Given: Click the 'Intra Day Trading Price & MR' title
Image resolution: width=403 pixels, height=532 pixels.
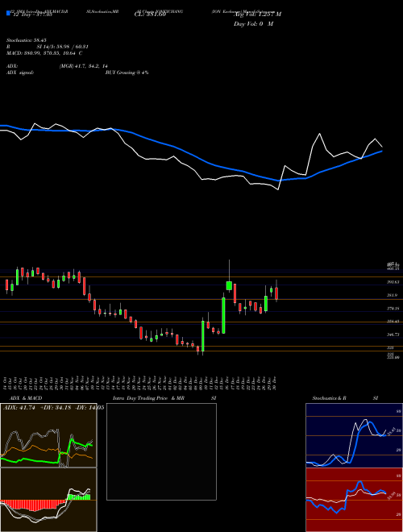Looking at the screenshot, I should coord(148,398).
